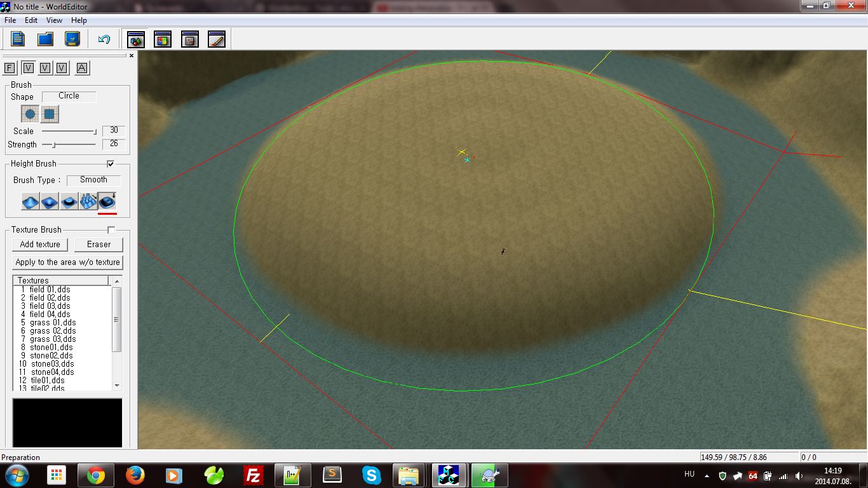This screenshot has width=868, height=488.
Task: Click the Undo arrow toolbar icon
Action: [104, 39]
